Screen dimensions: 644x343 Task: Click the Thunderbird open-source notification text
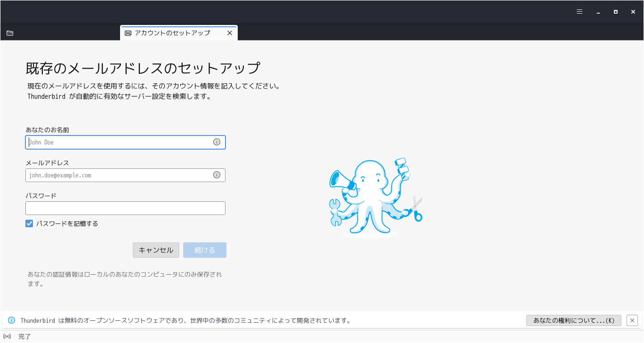tap(186, 320)
